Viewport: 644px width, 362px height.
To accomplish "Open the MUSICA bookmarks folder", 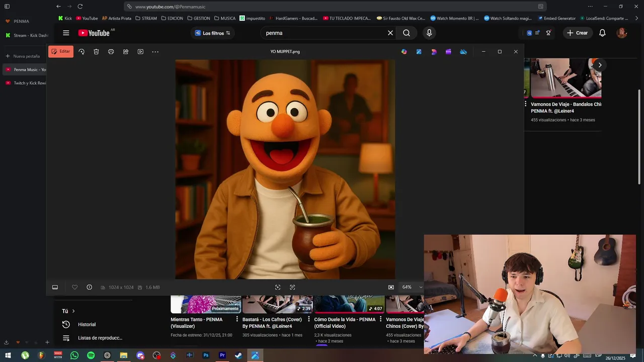I will click(x=225, y=18).
